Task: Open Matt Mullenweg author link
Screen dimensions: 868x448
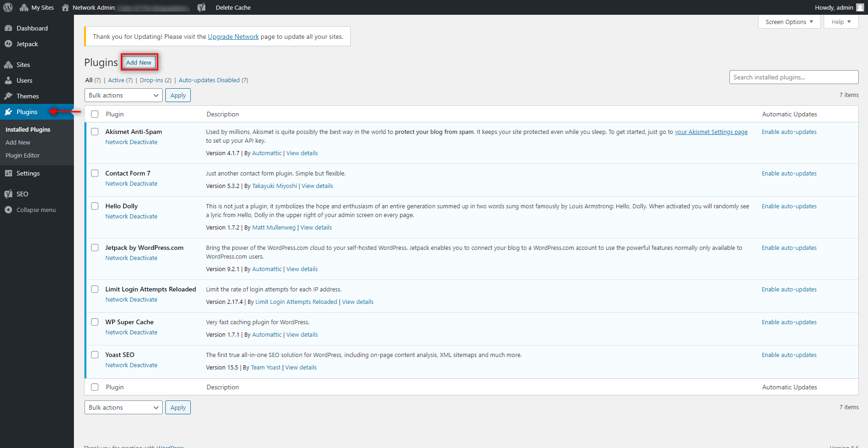Action: pyautogui.click(x=274, y=228)
